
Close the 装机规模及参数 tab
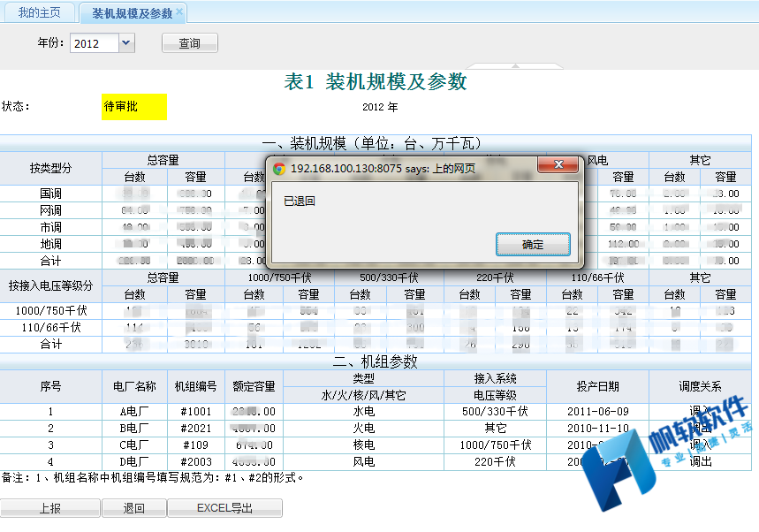point(179,11)
